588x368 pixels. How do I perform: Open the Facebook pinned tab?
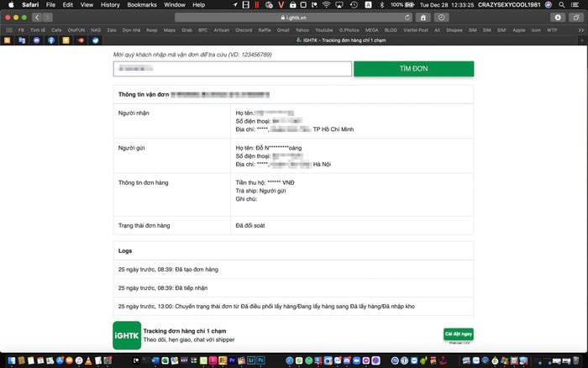pyautogui.click(x=51, y=39)
